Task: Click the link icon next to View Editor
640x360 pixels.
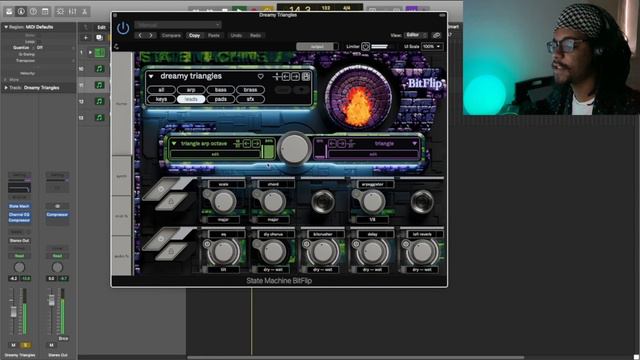Action: click(x=436, y=36)
